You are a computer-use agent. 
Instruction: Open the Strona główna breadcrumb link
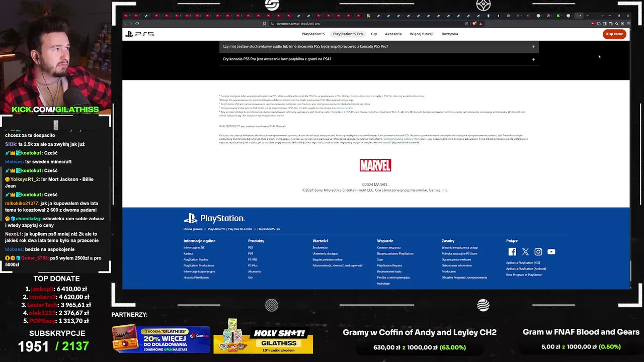tap(193, 229)
